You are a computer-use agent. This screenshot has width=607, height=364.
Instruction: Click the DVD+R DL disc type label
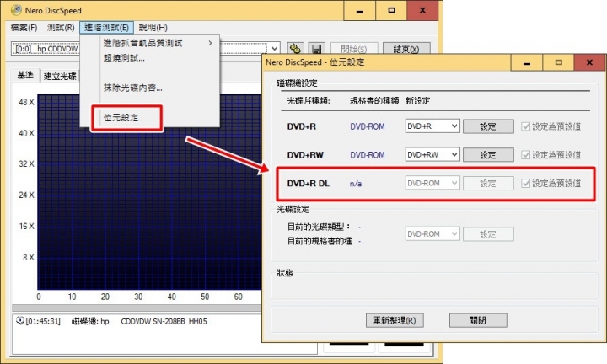309,184
